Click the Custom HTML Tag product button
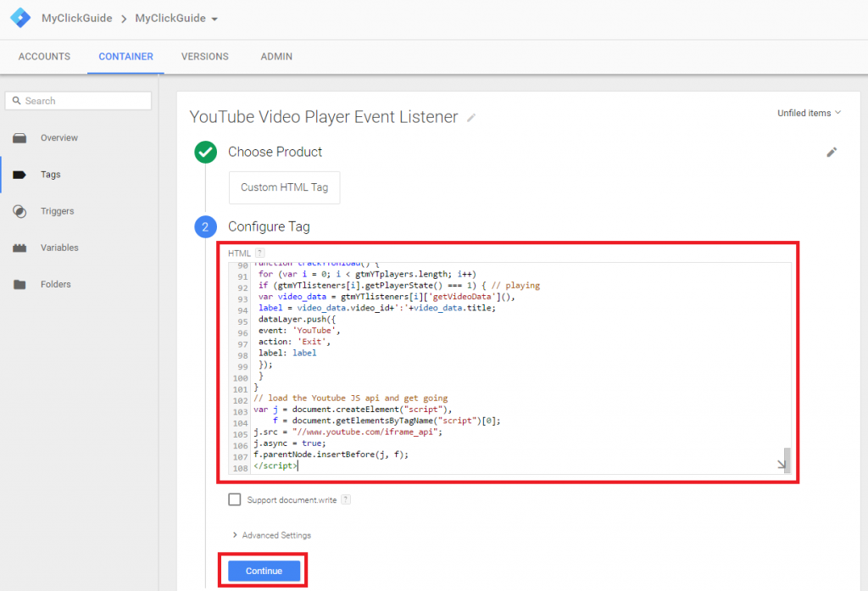This screenshot has width=868, height=591. [284, 187]
